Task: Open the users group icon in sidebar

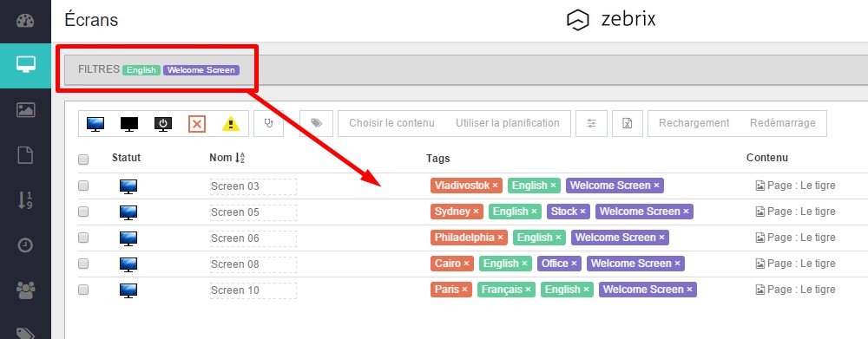Action: [25, 290]
